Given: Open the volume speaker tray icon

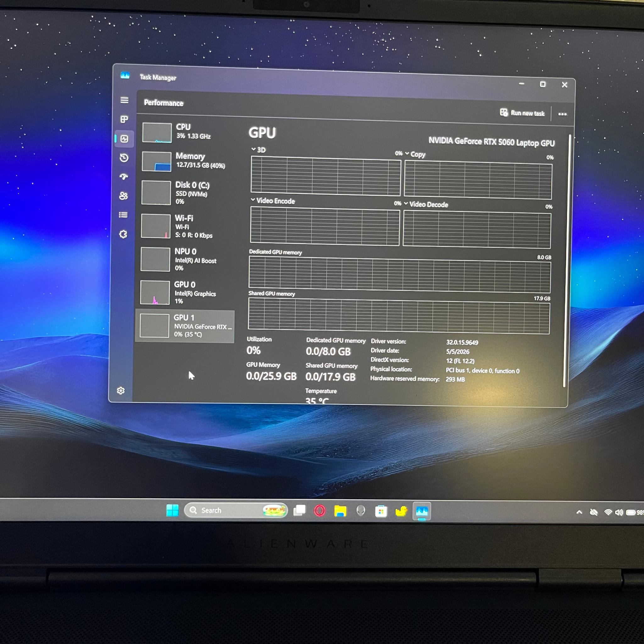Looking at the screenshot, I should coord(619,512).
